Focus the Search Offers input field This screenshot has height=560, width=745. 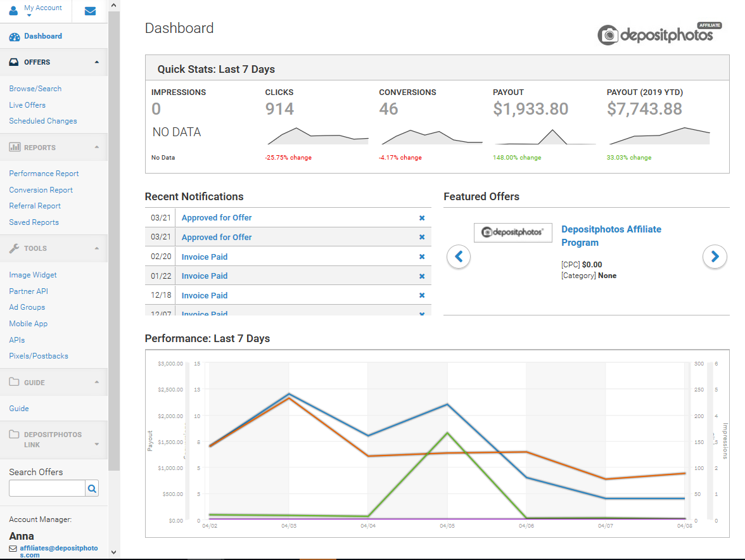click(x=47, y=488)
